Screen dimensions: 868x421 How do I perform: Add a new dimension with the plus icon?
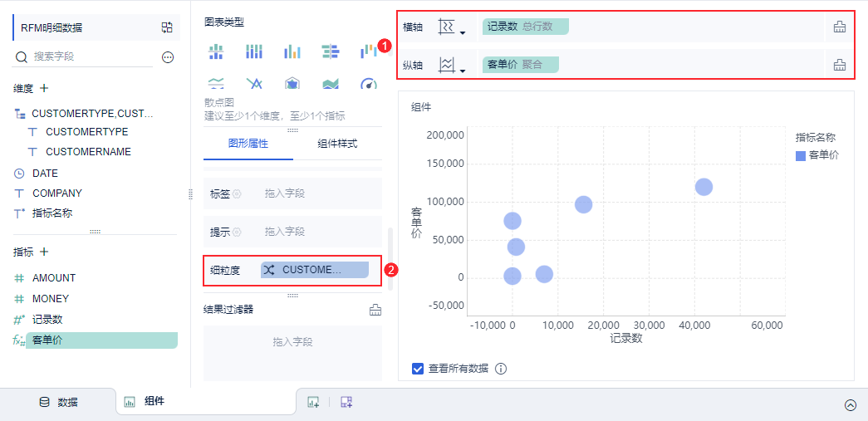click(x=44, y=88)
